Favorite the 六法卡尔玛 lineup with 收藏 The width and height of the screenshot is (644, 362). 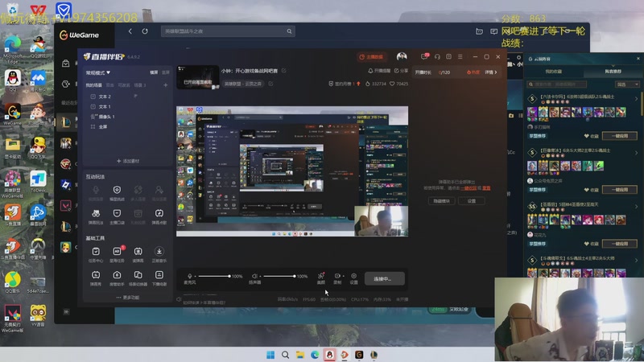[x=591, y=136]
